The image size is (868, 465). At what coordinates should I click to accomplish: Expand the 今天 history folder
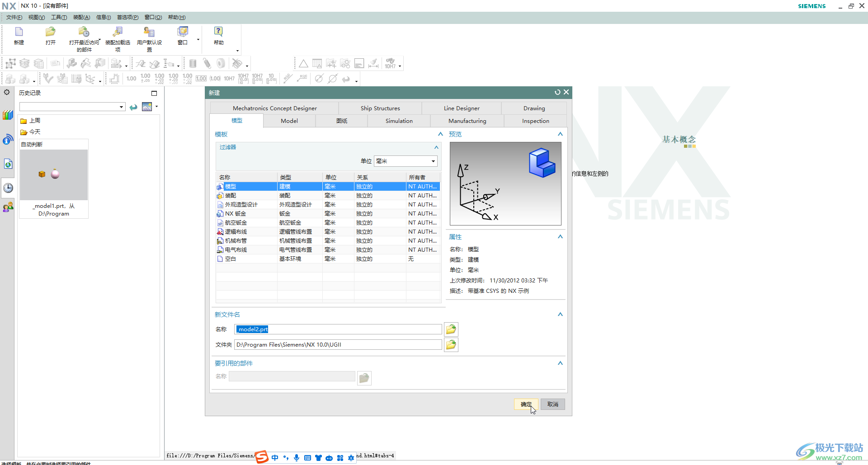tap(30, 132)
